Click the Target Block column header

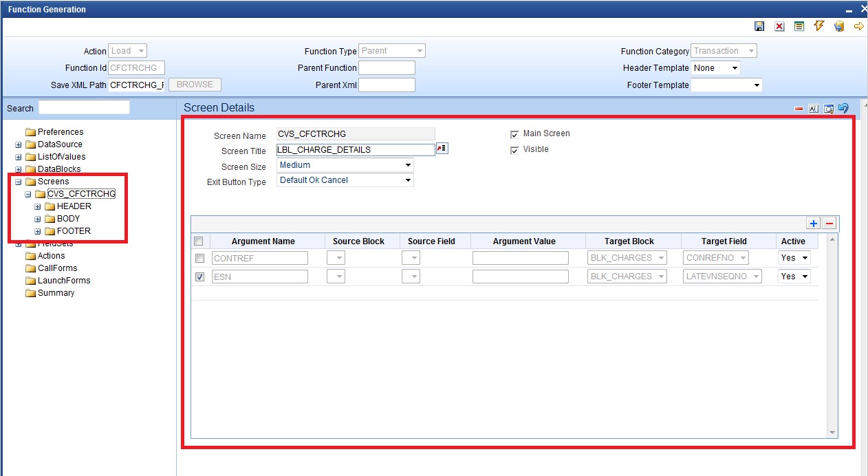click(629, 241)
